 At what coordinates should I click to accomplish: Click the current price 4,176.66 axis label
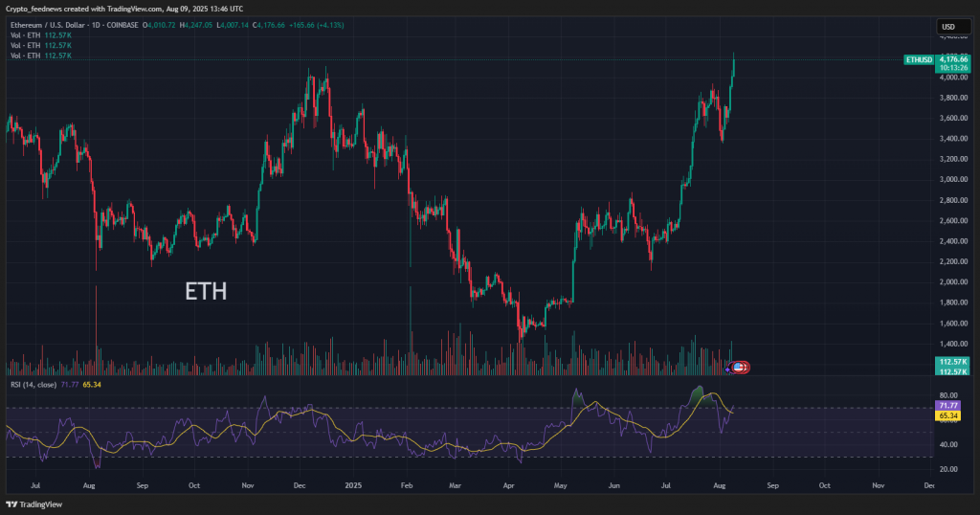(953, 59)
